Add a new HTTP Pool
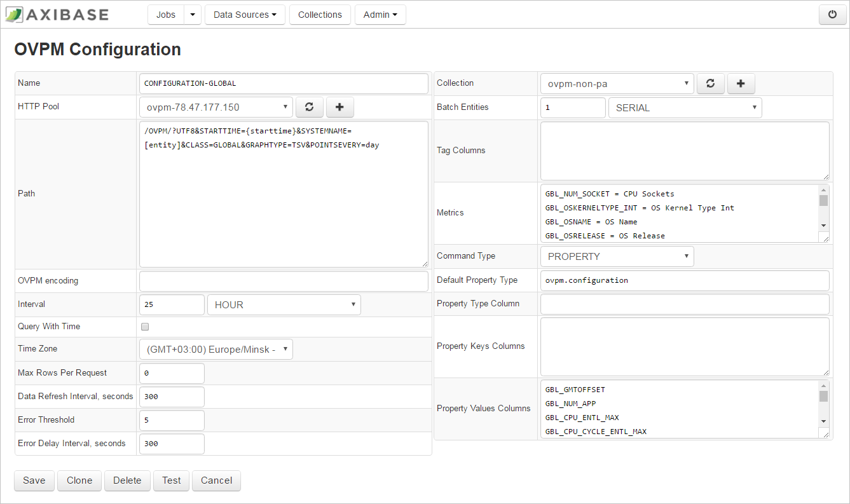 (x=339, y=107)
